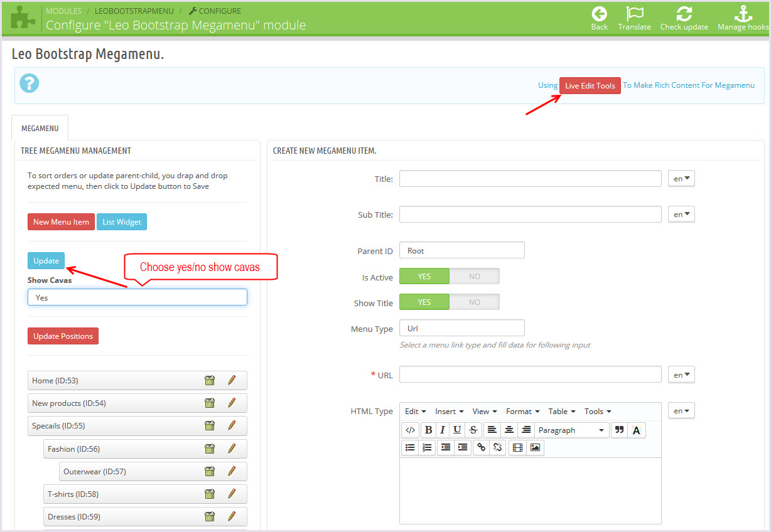The width and height of the screenshot is (771, 532).
Task: Insert numbered list in editor
Action: (427, 447)
